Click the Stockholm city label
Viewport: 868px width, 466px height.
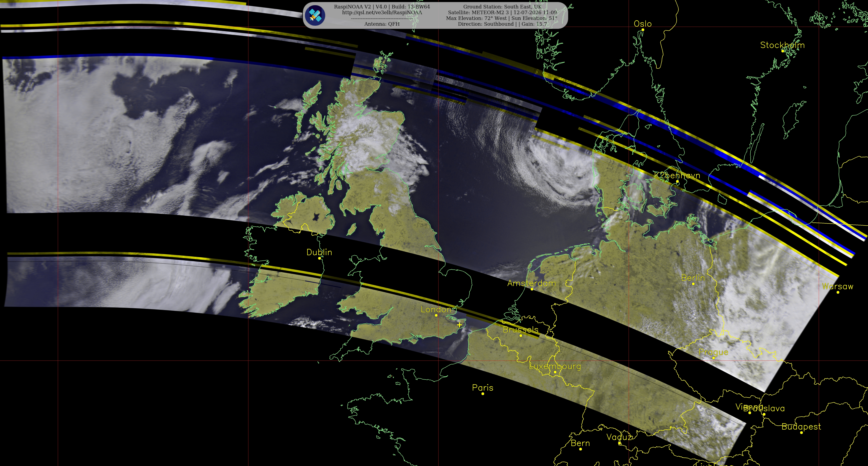click(x=782, y=45)
